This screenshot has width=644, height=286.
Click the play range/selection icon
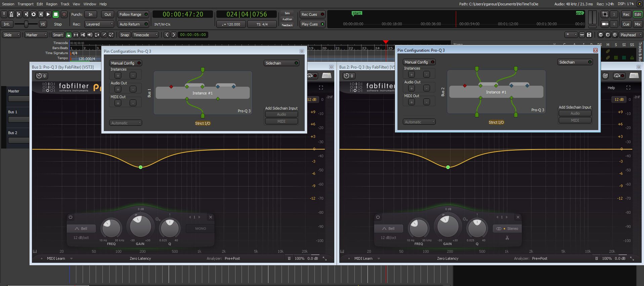(41, 14)
